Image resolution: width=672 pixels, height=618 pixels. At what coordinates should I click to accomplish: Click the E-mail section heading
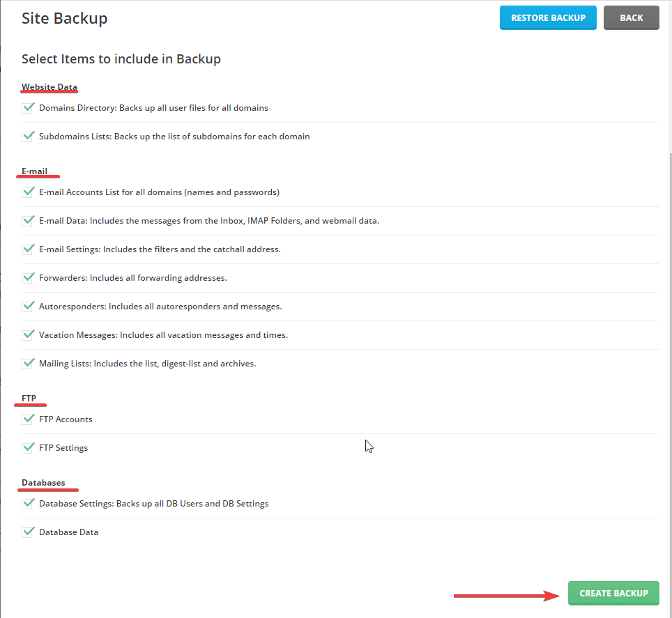click(x=33, y=171)
